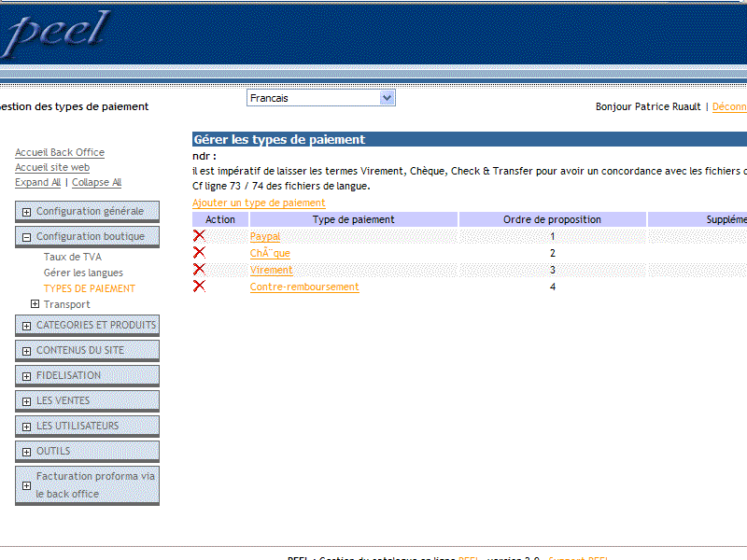Click order value 1 in Paypal row
The height and width of the screenshot is (560, 747).
click(x=553, y=236)
